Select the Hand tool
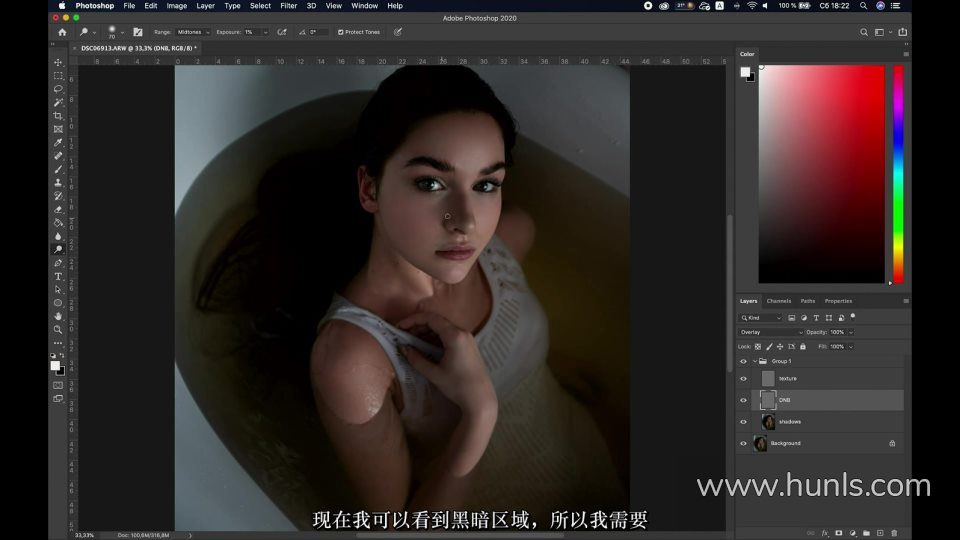Viewport: 960px width, 540px height. click(58, 317)
